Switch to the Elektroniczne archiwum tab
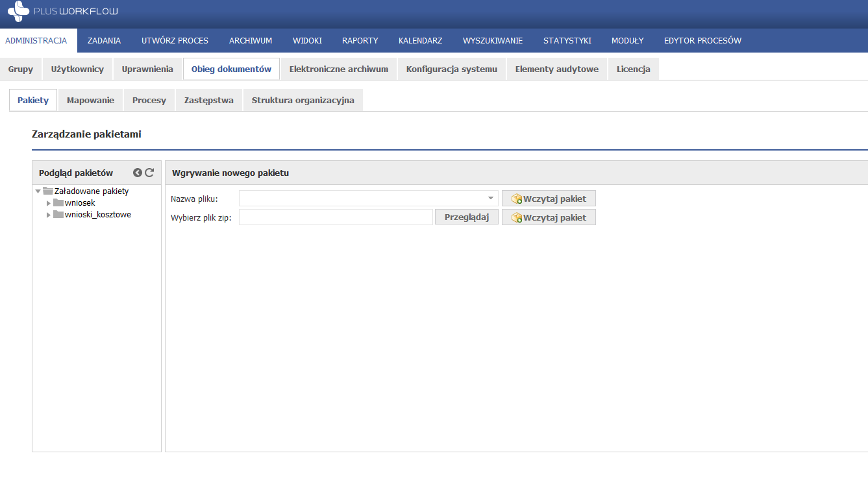The image size is (868, 486). (x=339, y=69)
